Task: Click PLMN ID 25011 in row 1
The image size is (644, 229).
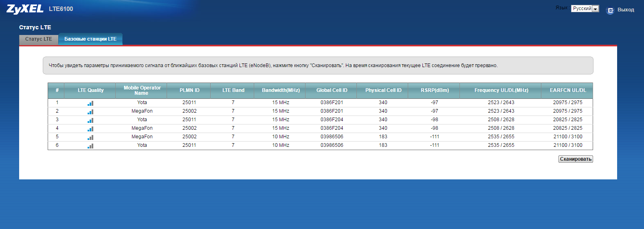Action: click(x=189, y=103)
